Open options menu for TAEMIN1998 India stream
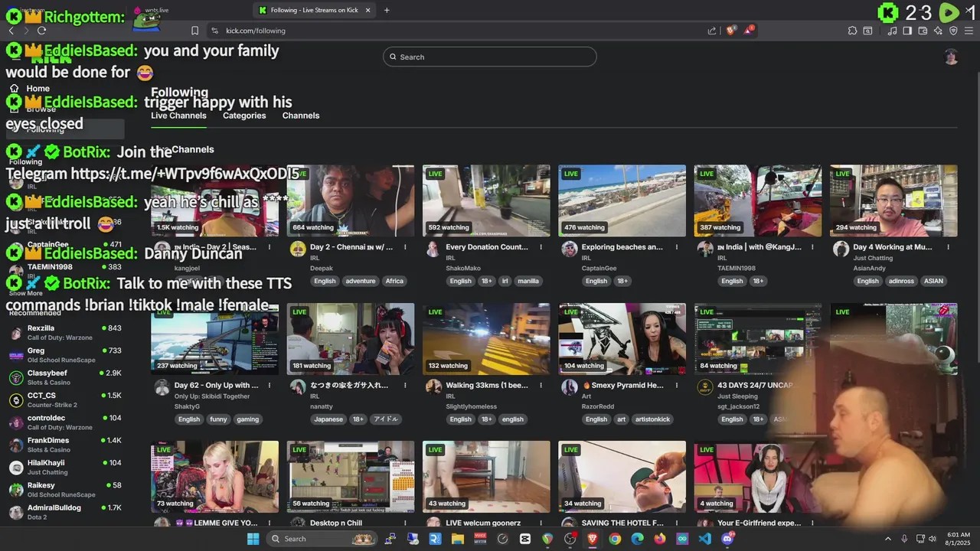980x551 pixels. coord(812,247)
